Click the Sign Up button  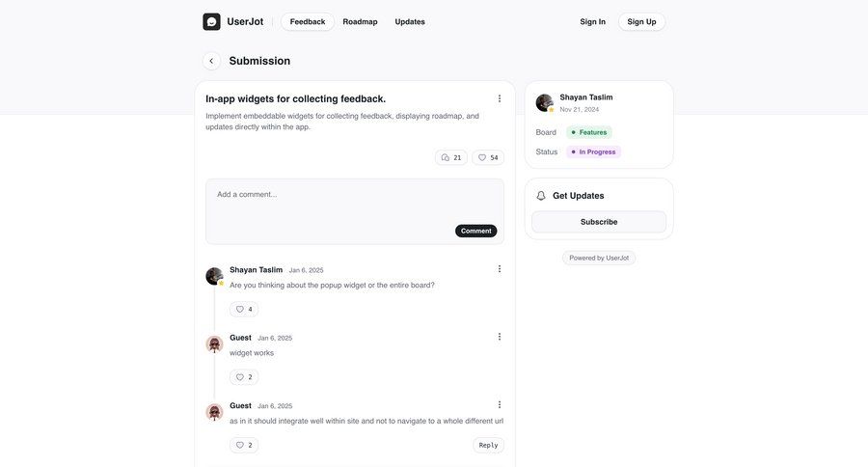click(x=641, y=21)
